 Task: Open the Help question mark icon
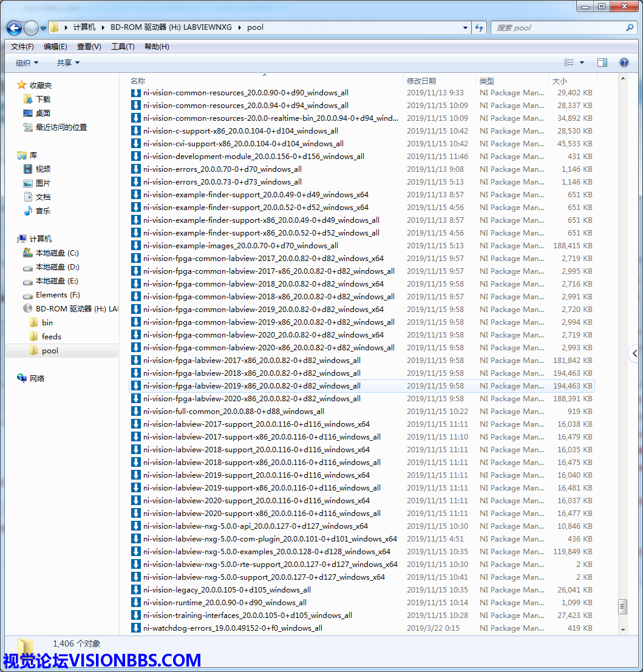[x=624, y=63]
